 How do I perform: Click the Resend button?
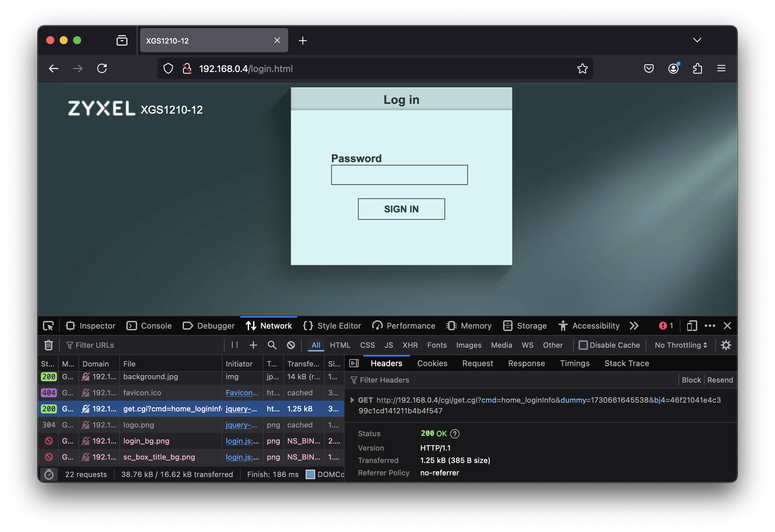pyautogui.click(x=720, y=380)
